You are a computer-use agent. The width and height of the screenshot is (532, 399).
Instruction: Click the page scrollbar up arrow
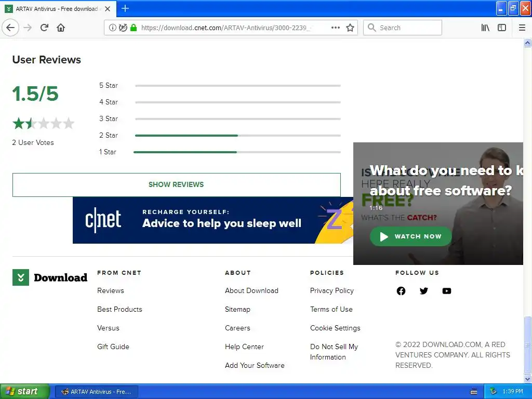(527, 43)
